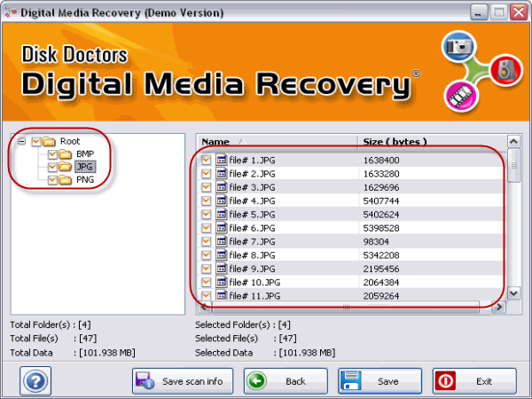
Task: Click the size value 98304
Action: 376,241
